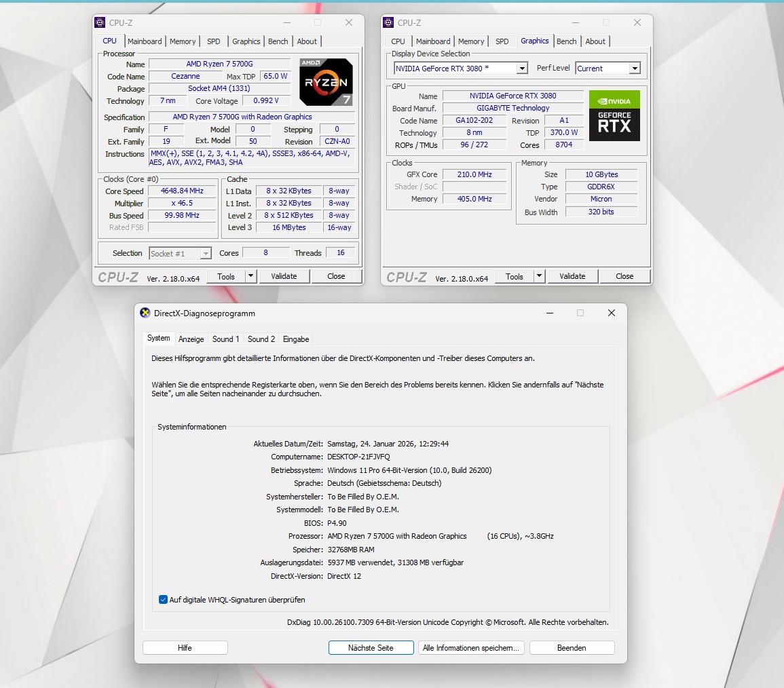Minimize the right CPU-Z window
The width and height of the screenshot is (784, 688).
(x=576, y=22)
